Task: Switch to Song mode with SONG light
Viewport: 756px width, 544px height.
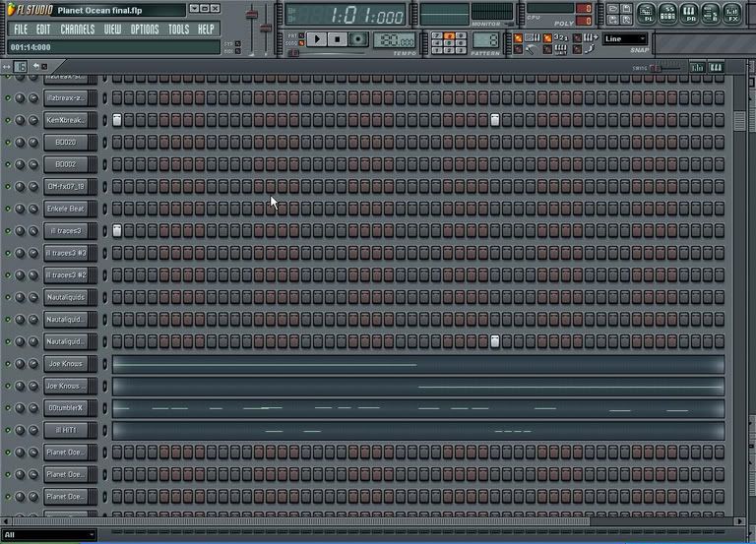Action: (301, 43)
